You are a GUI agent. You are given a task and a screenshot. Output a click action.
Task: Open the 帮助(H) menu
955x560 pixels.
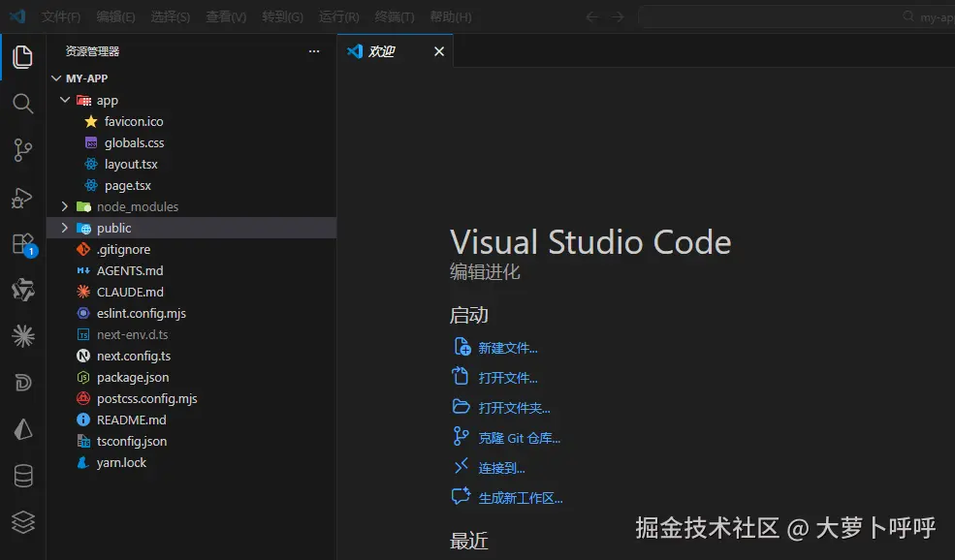click(450, 17)
